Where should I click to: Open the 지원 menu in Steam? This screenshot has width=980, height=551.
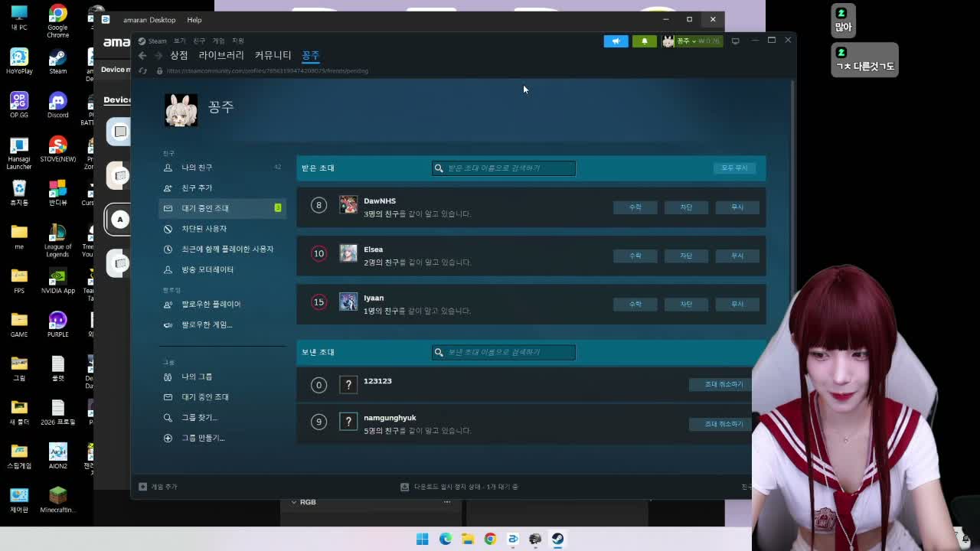click(238, 41)
